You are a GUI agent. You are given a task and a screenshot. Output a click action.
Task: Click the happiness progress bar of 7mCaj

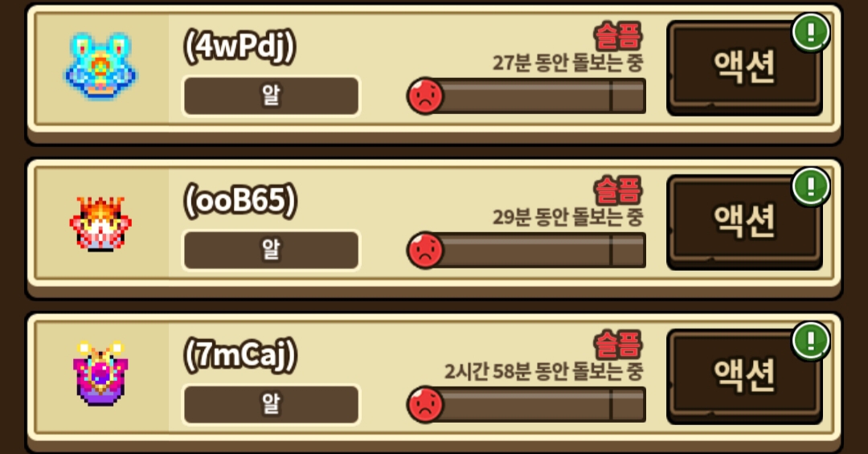[x=527, y=405]
